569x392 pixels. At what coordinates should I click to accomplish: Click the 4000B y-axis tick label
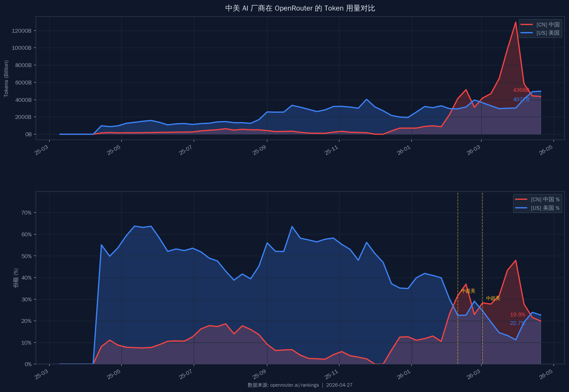(x=23, y=100)
